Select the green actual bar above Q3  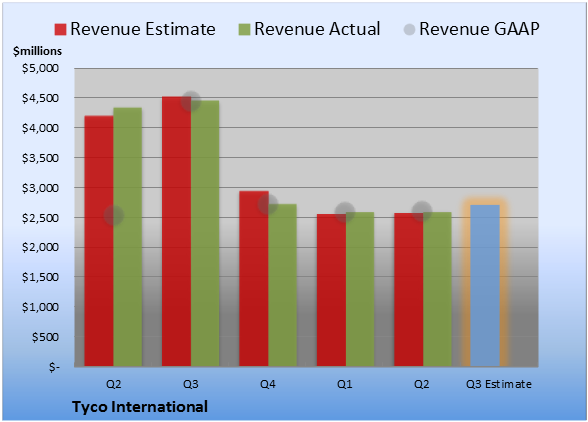pyautogui.click(x=205, y=233)
